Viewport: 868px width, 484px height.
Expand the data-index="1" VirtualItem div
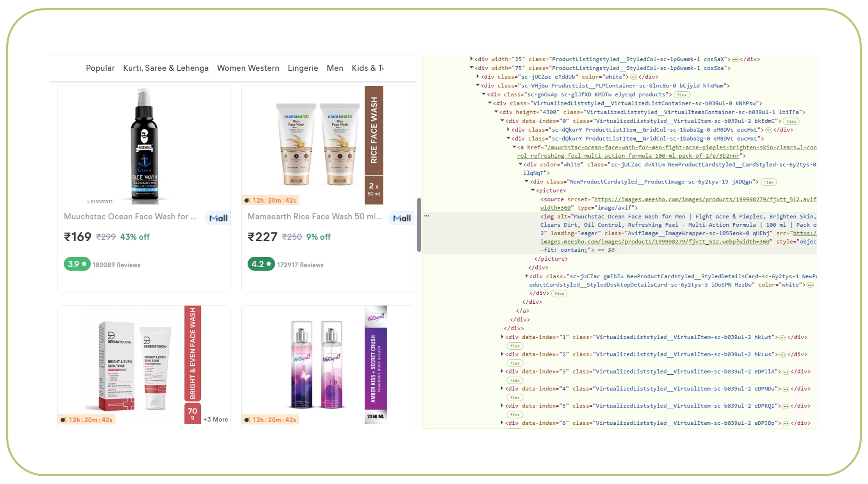tap(502, 337)
